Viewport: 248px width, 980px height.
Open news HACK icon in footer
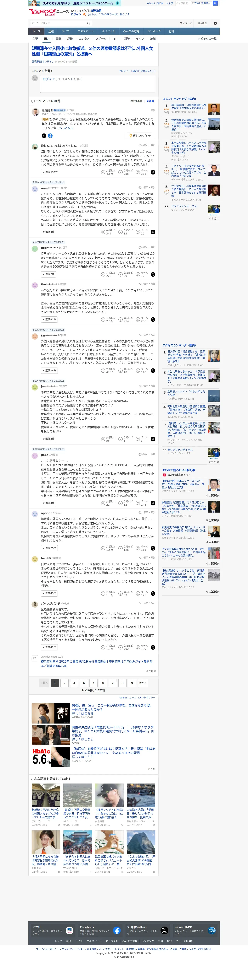212,931
